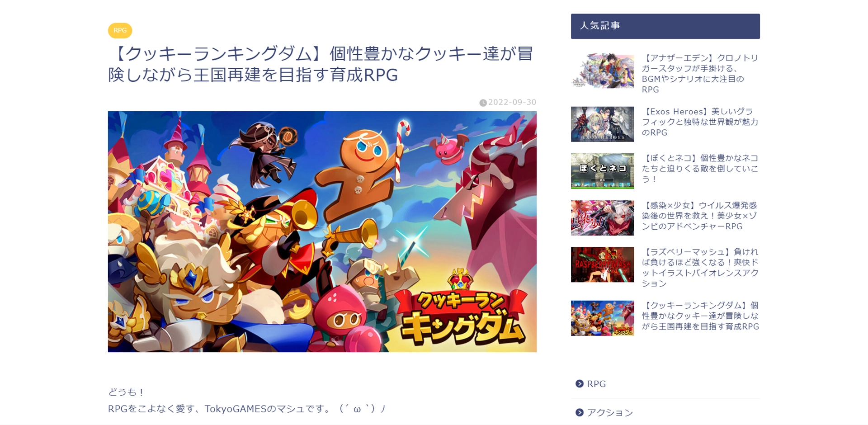Open the ぼくとネコ article link
The image size is (868, 425).
tap(700, 169)
